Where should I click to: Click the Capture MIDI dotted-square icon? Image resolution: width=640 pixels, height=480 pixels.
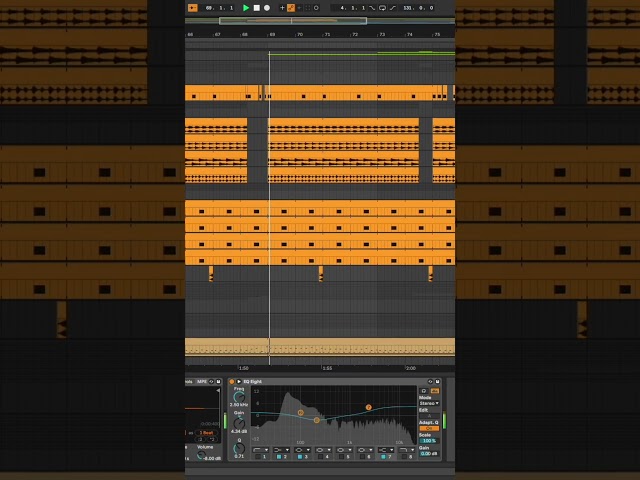coord(308,8)
